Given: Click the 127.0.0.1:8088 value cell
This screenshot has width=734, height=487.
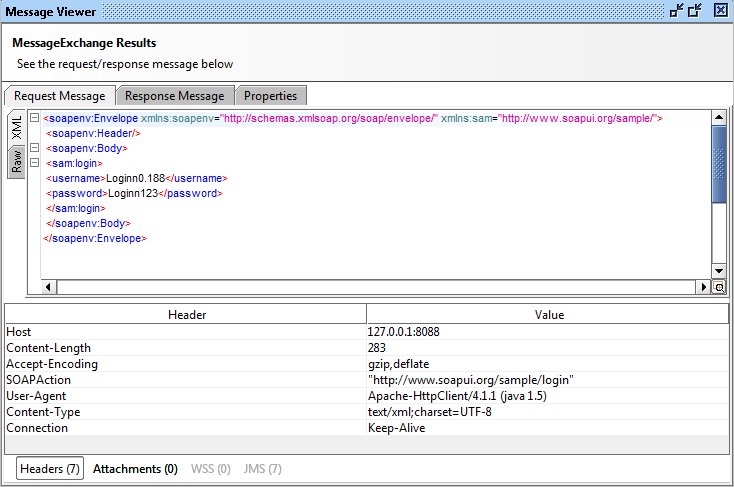Looking at the screenshot, I should 548,332.
